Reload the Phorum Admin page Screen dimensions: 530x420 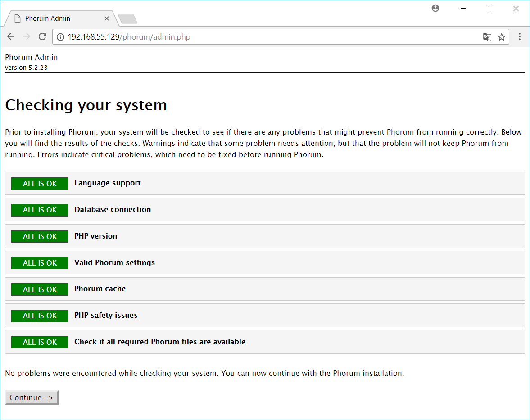click(x=42, y=36)
